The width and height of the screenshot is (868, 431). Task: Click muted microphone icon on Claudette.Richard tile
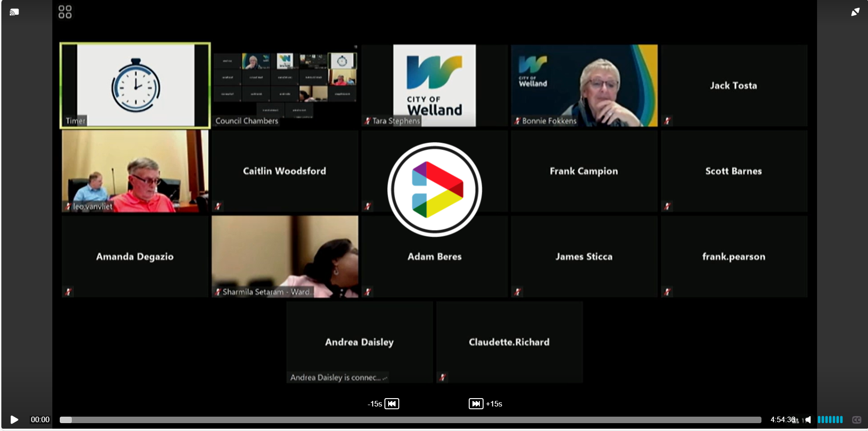click(442, 377)
